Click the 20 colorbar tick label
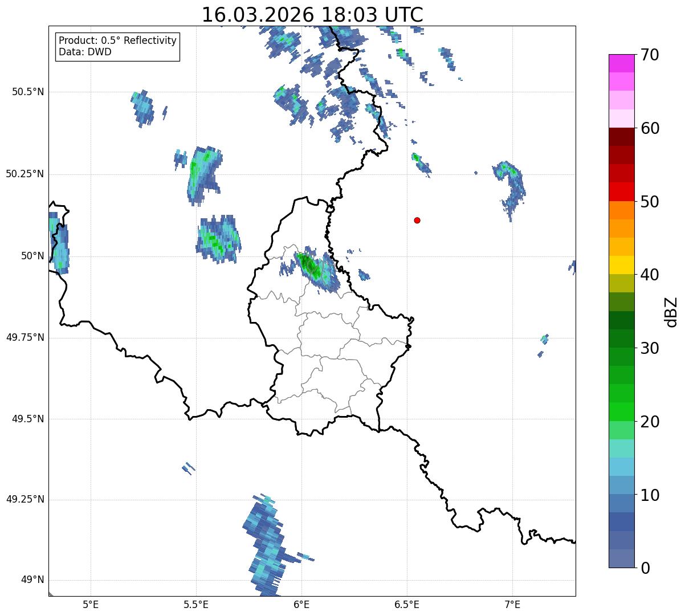The image size is (685, 616). 650,422
